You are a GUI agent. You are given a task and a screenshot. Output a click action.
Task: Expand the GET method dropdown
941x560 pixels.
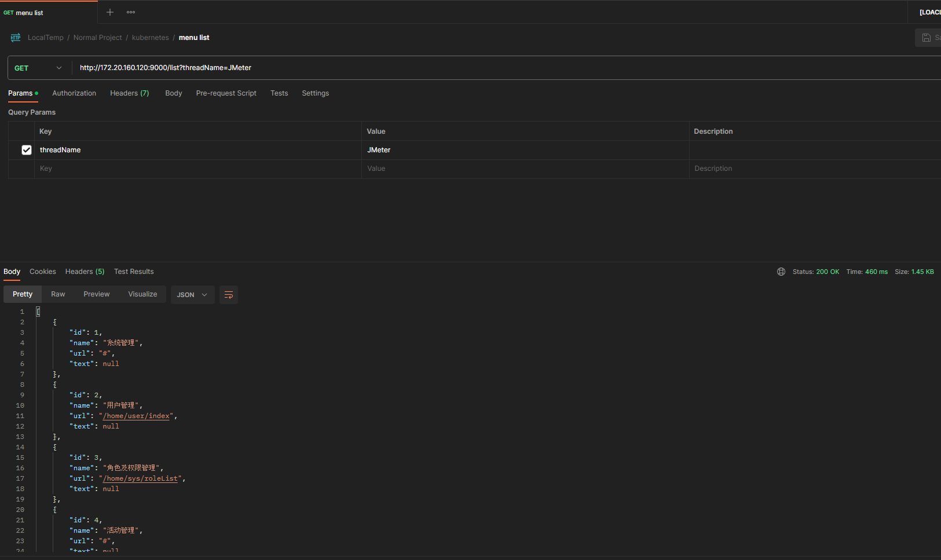38,68
